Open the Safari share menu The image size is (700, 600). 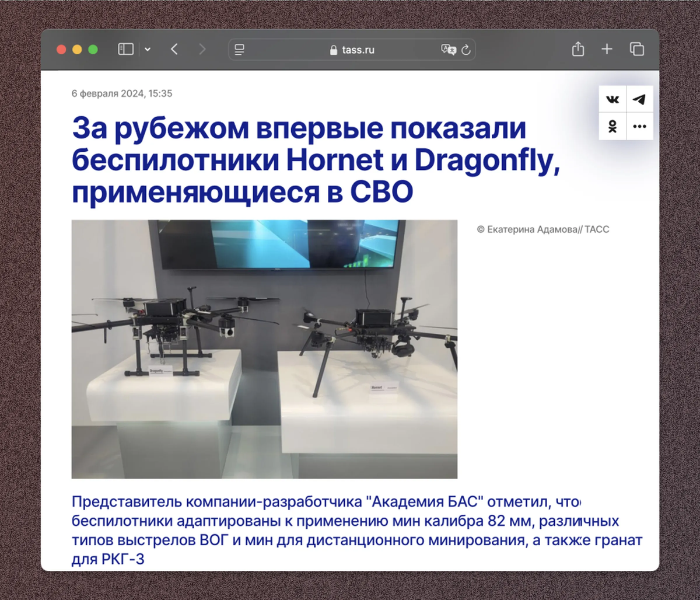tap(577, 50)
